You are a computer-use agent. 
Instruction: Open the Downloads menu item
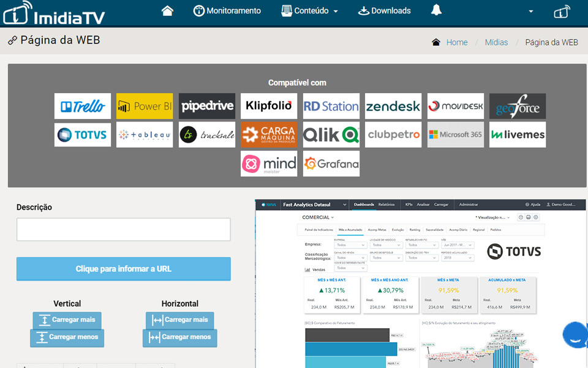[x=385, y=10]
